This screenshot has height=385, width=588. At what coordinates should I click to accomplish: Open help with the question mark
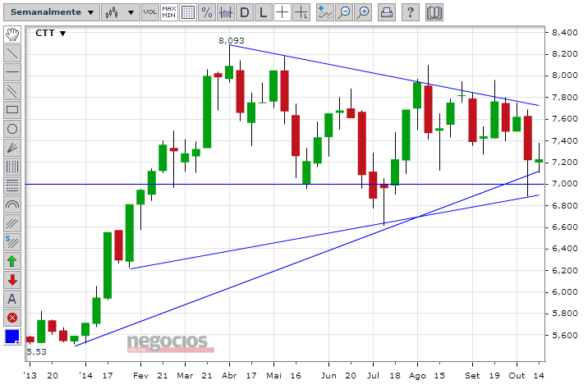[x=411, y=12]
